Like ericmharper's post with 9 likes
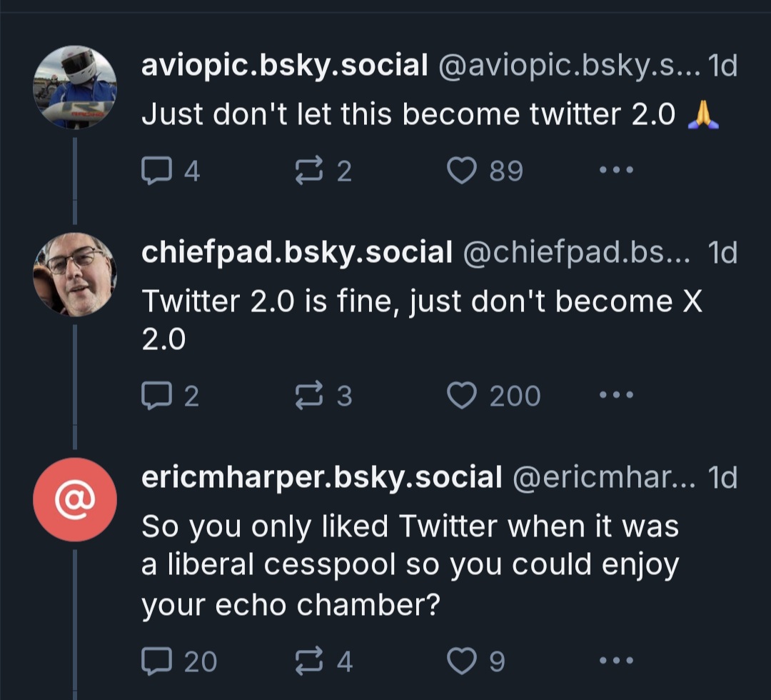 461,661
